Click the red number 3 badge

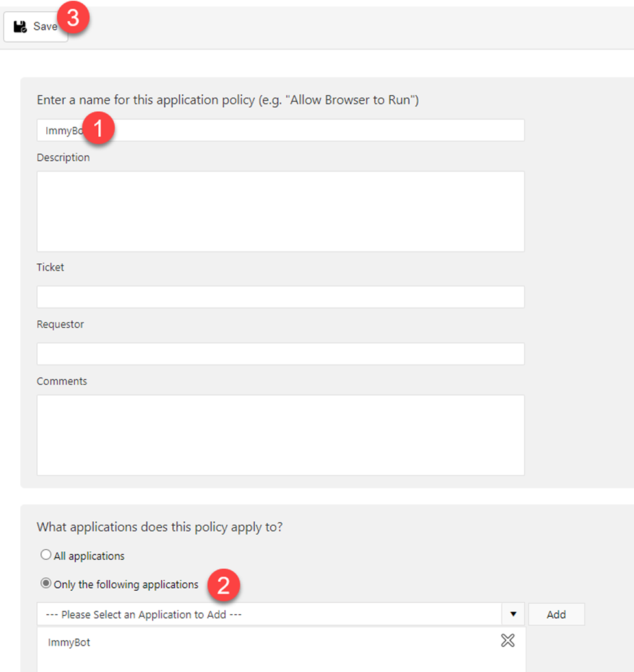click(x=73, y=18)
